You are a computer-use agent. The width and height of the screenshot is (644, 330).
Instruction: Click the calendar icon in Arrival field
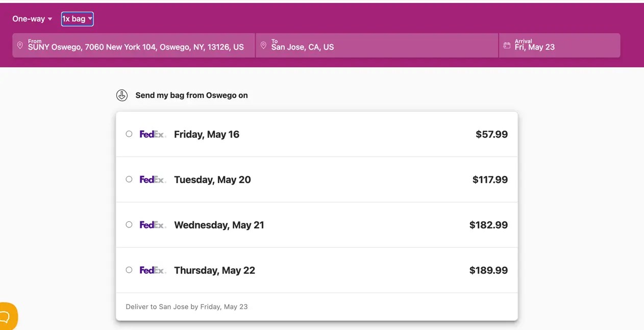pyautogui.click(x=507, y=45)
